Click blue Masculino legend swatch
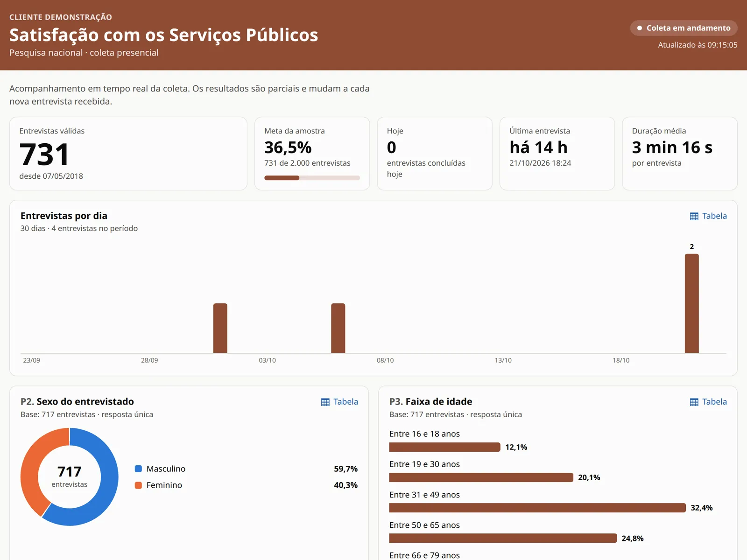This screenshot has height=560, width=747. point(138,469)
